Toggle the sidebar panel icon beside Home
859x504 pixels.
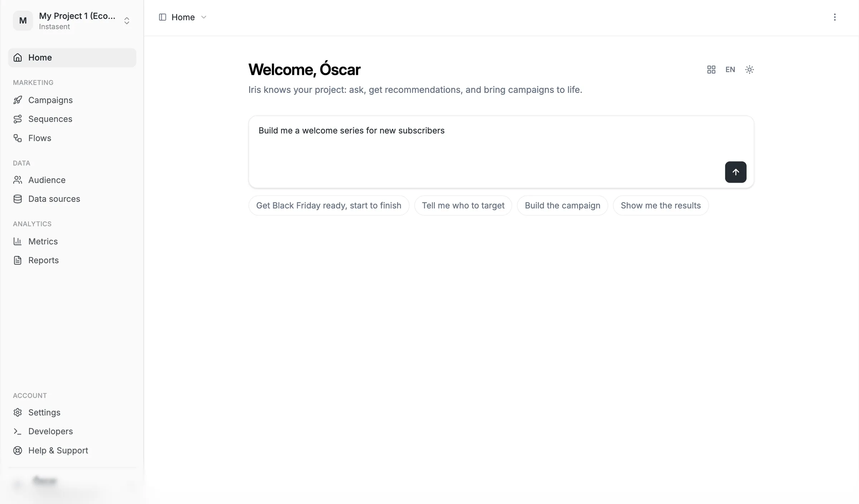click(162, 17)
